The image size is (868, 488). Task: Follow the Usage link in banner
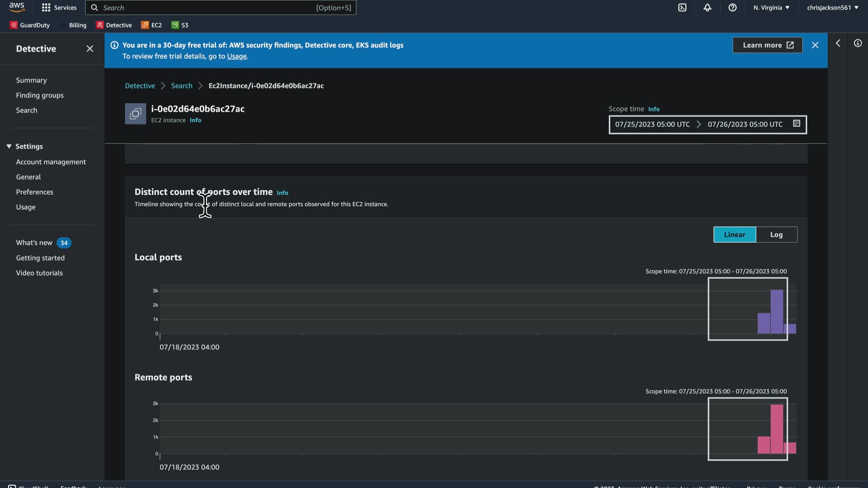pos(237,56)
